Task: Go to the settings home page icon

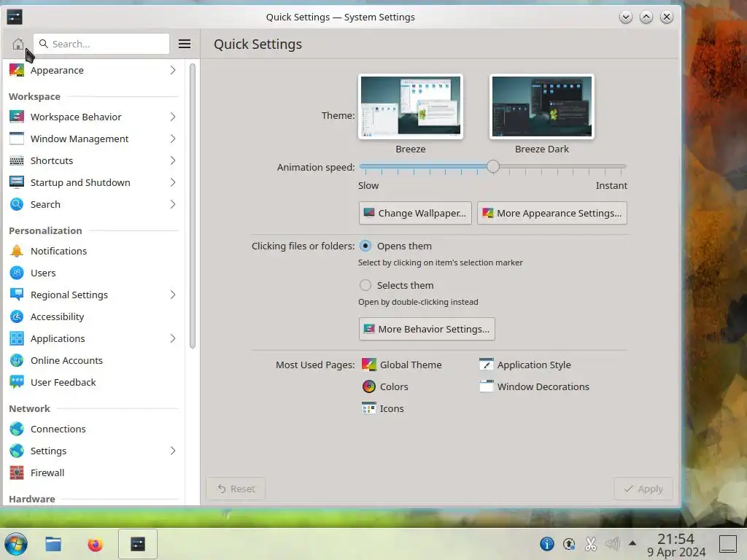Action: pos(18,44)
